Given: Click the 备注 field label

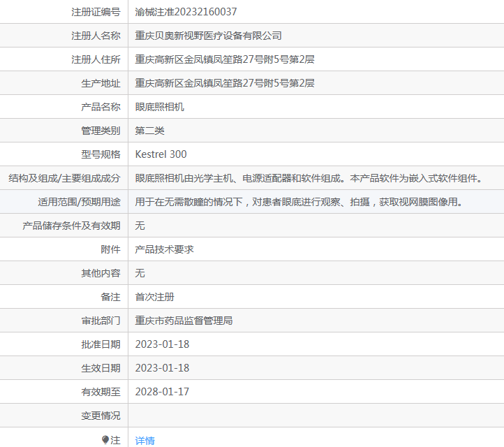Looking at the screenshot, I should coord(110,297).
